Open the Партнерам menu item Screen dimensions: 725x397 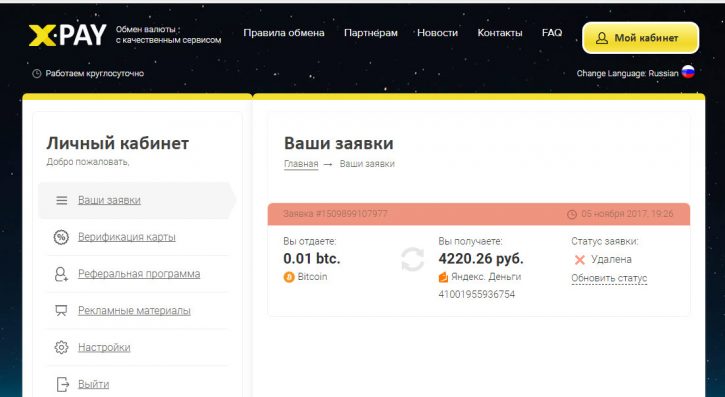[371, 33]
